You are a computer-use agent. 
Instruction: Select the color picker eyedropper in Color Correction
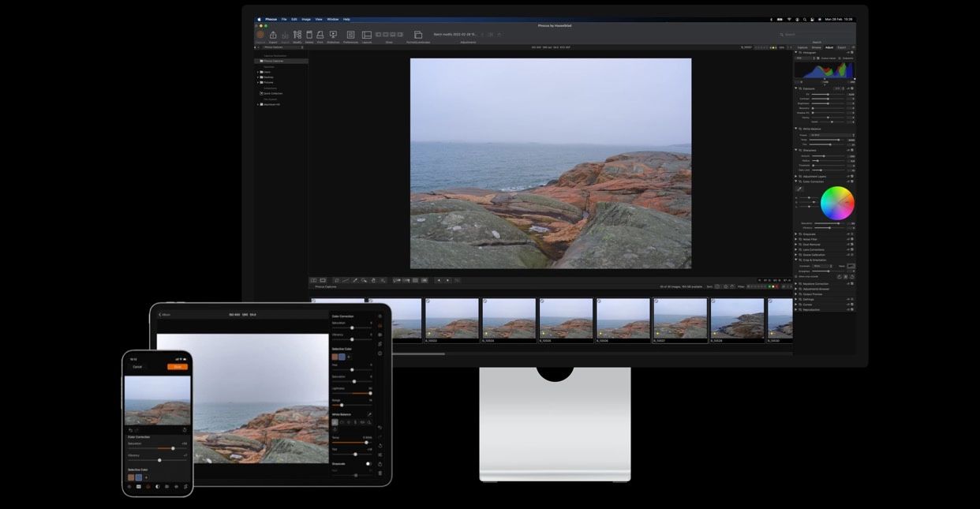[x=799, y=189]
